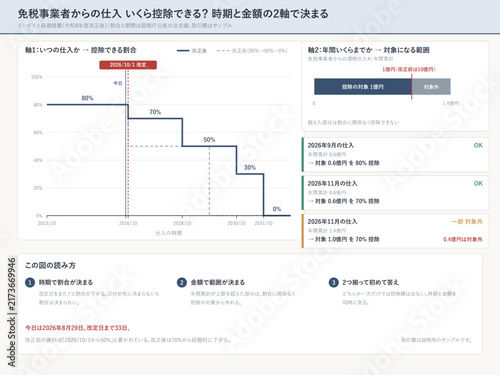Click the 年間累計 1.4億円 line

[327, 231]
